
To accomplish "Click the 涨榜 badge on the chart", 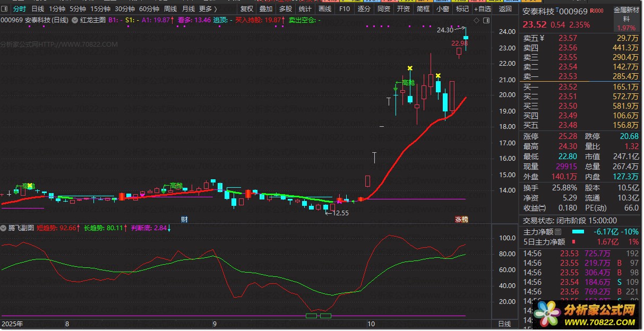I will (461, 219).
